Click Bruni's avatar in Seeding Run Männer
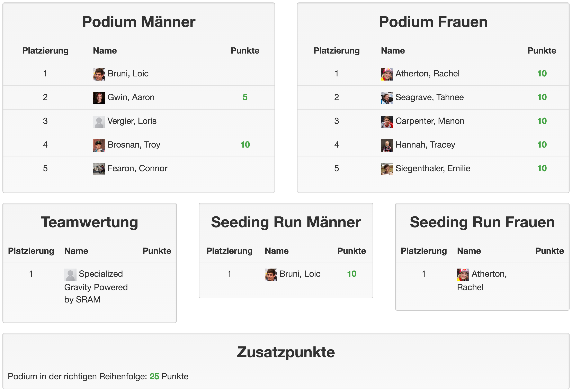The image size is (572, 392). [x=271, y=274]
